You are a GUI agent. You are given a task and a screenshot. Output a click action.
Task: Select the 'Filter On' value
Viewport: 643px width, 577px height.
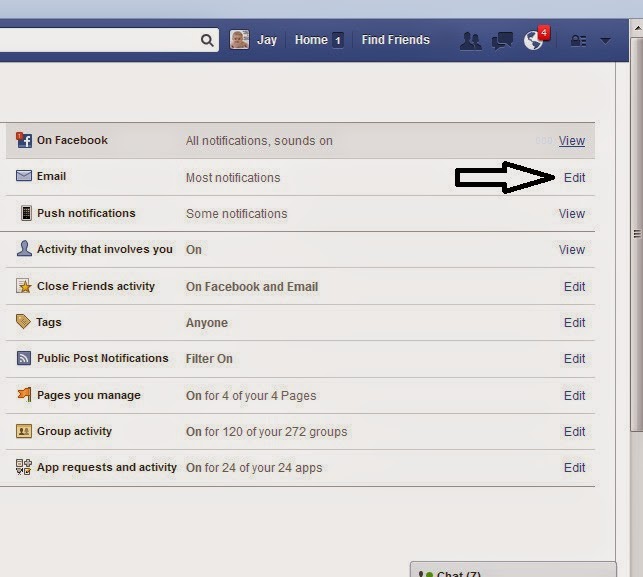coord(209,359)
